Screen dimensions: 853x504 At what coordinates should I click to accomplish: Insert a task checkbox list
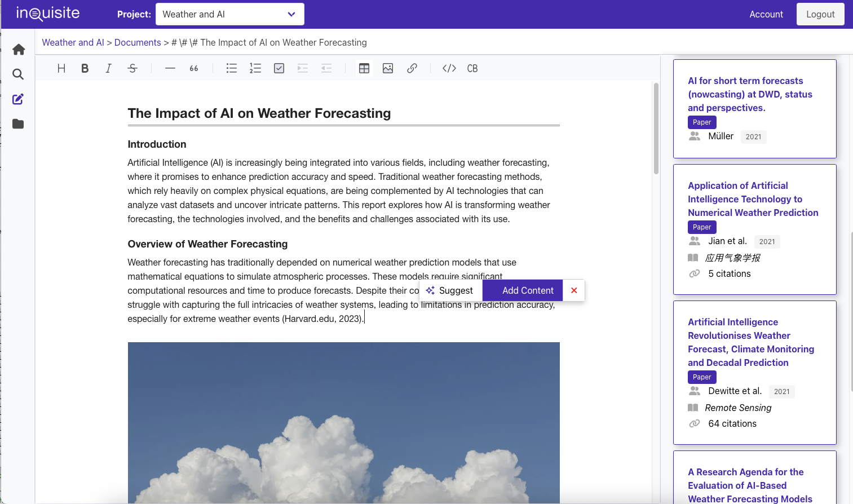click(x=279, y=68)
